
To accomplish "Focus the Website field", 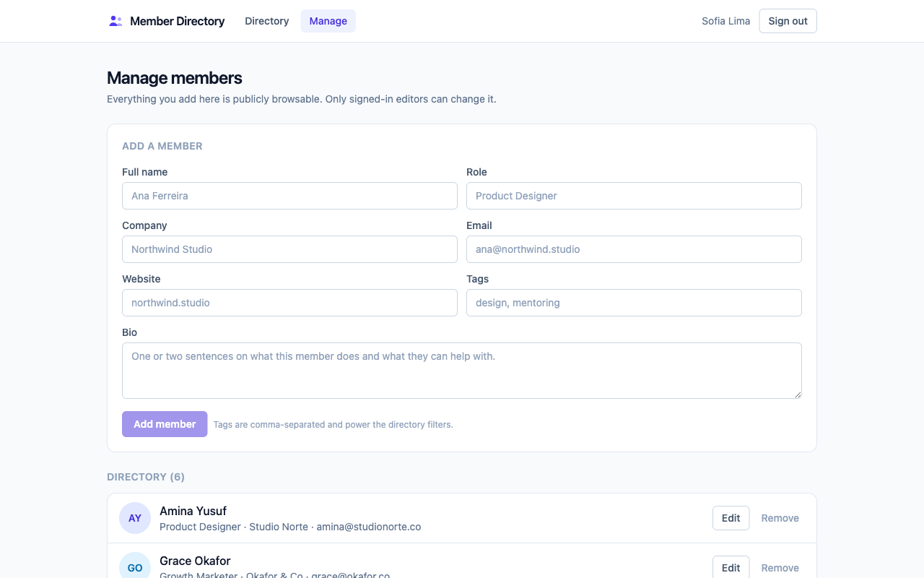I will [x=289, y=303].
